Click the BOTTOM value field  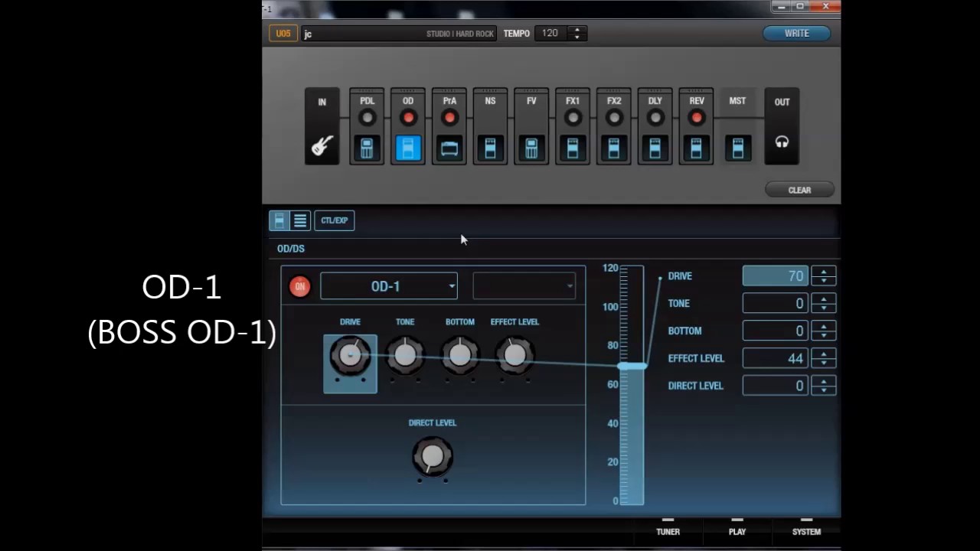(776, 331)
